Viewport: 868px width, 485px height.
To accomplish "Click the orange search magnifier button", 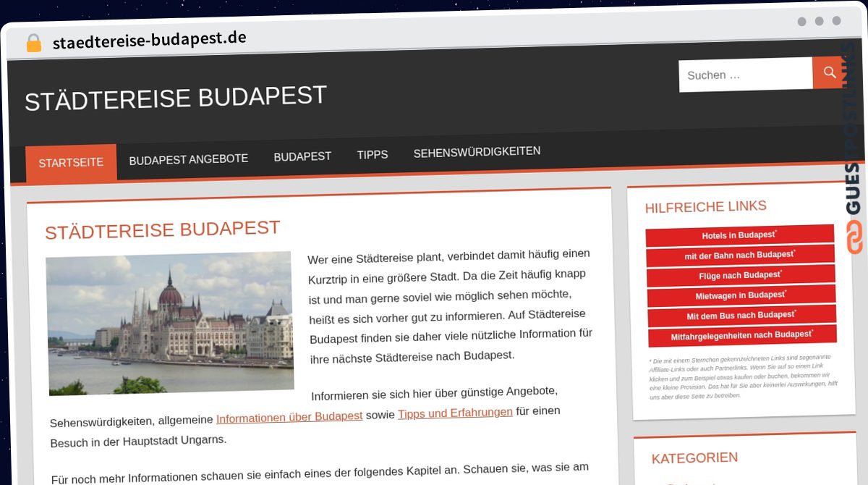I will point(829,72).
